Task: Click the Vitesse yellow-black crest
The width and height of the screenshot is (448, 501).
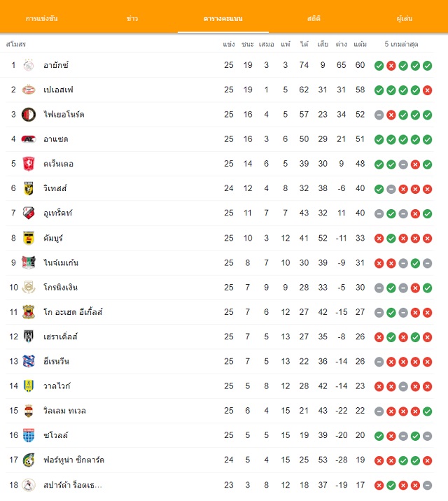Action: [x=29, y=188]
